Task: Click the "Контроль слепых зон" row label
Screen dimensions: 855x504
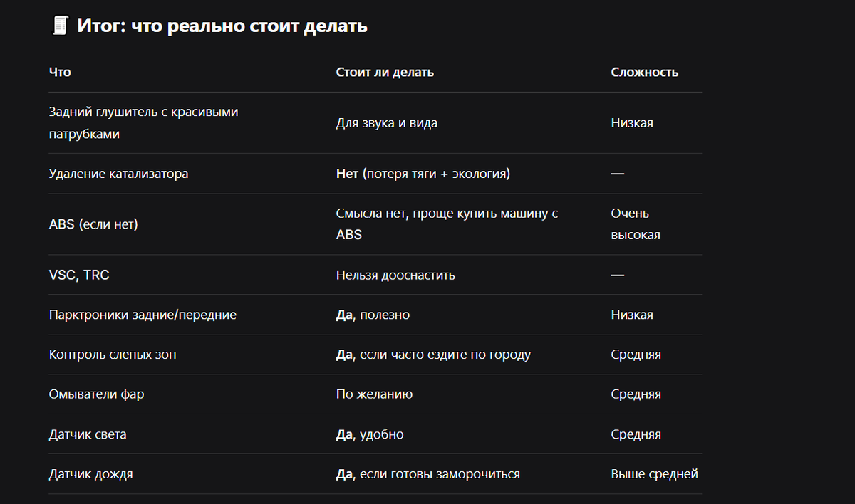Action: 113,355
